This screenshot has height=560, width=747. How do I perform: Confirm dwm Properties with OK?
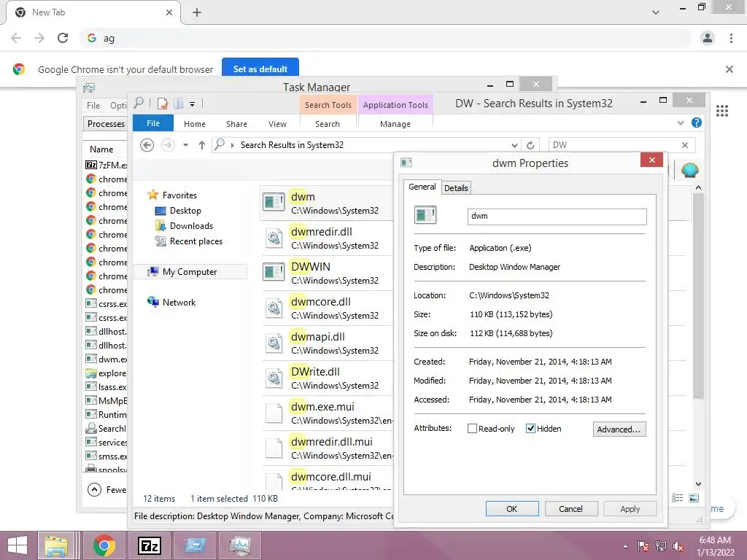point(512,508)
